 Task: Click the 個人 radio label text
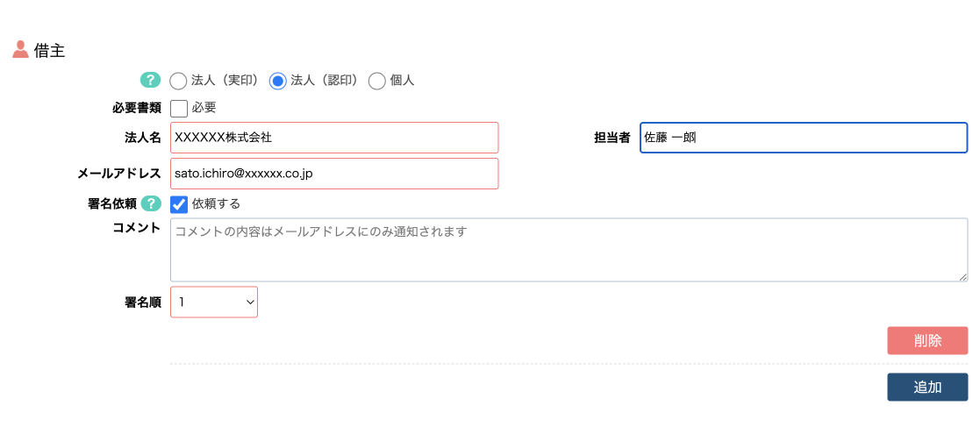click(402, 81)
